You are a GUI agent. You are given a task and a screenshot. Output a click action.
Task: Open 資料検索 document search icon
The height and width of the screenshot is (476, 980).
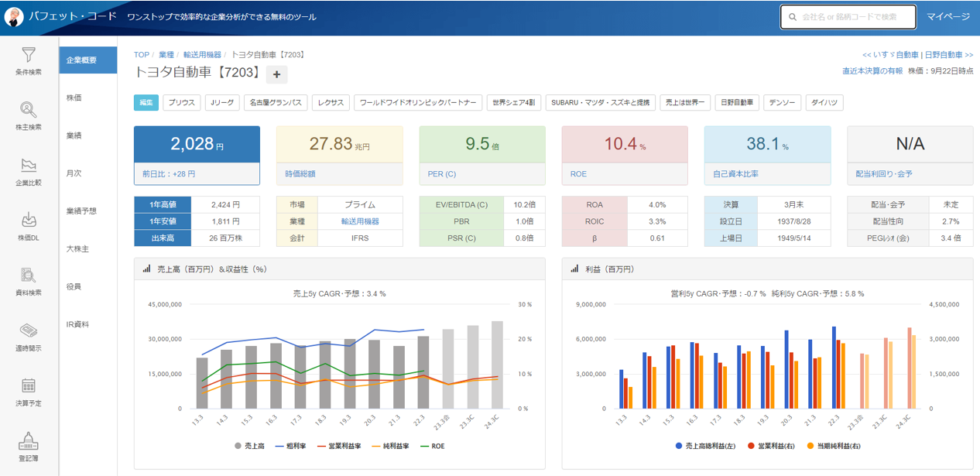(x=29, y=276)
